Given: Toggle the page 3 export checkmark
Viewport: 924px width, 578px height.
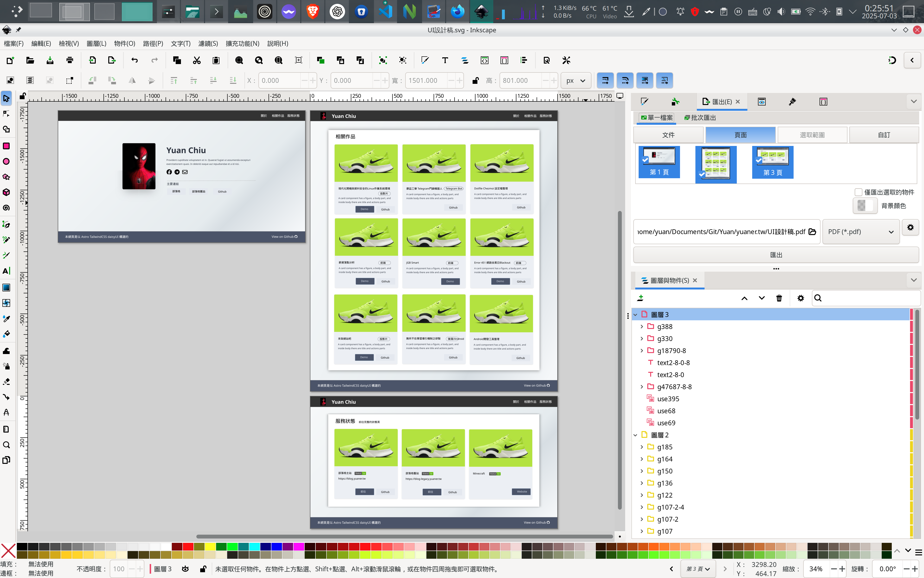Looking at the screenshot, I should [x=759, y=160].
